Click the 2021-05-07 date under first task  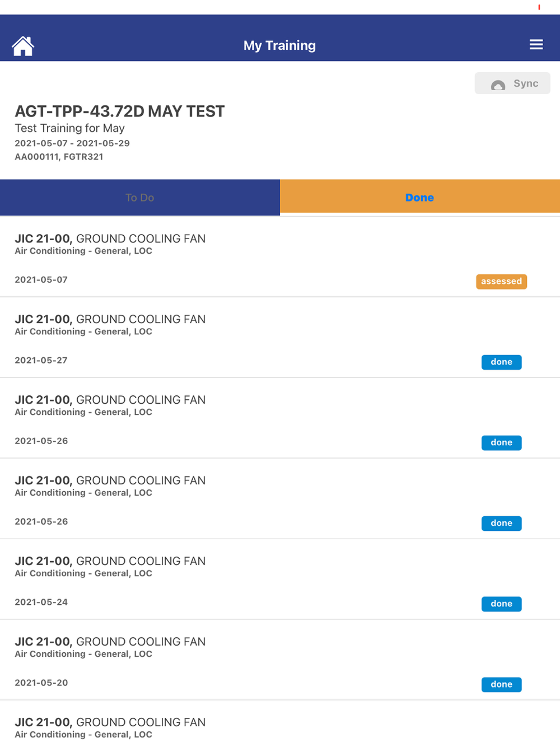tap(41, 279)
